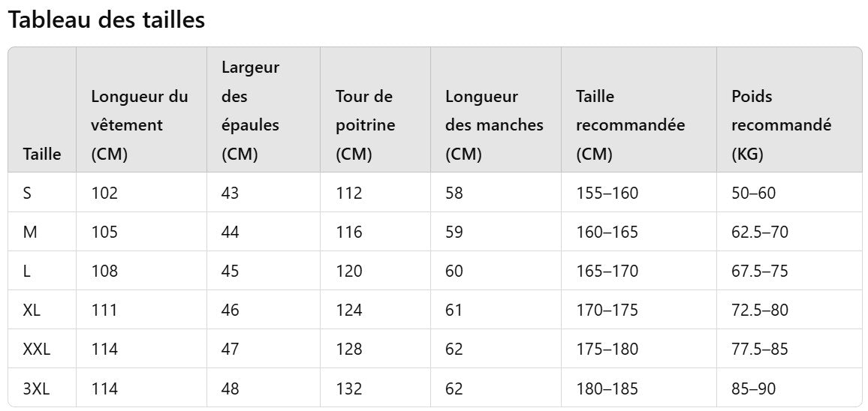Select shoulder width 44 in row M
The image size is (868, 411).
230,232
